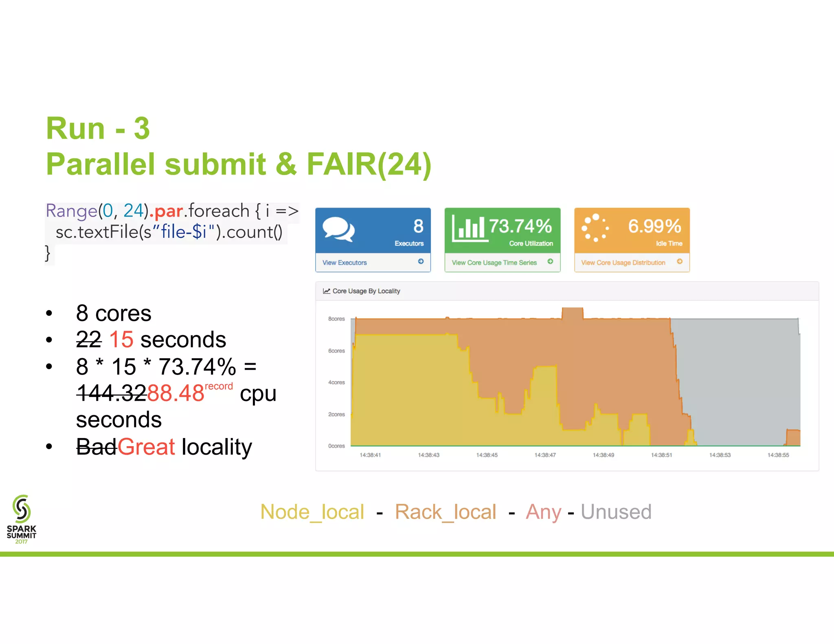Click the line chart icon beside Core Usage By Locality
The width and height of the screenshot is (834, 644).
[326, 291]
